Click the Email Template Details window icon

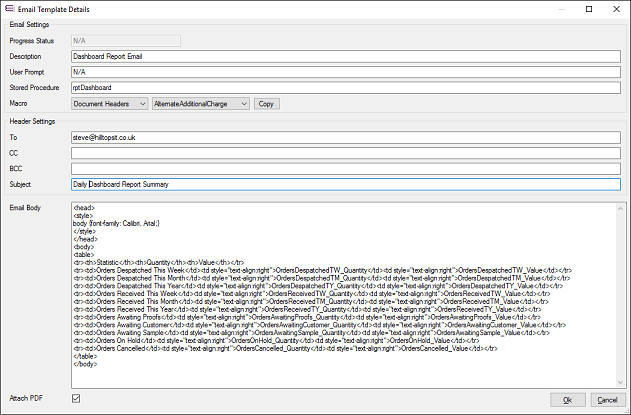[9, 9]
